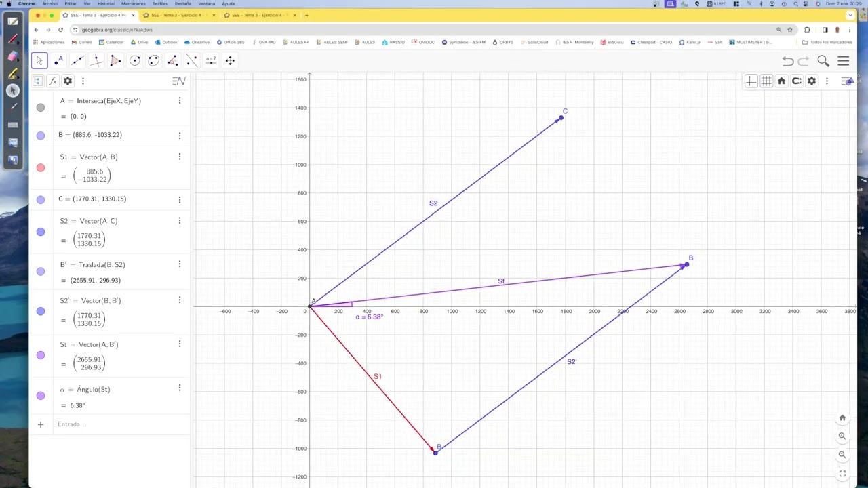Open the GeoGebra search magnifier
This screenshot has width=868, height=488.
point(823,61)
